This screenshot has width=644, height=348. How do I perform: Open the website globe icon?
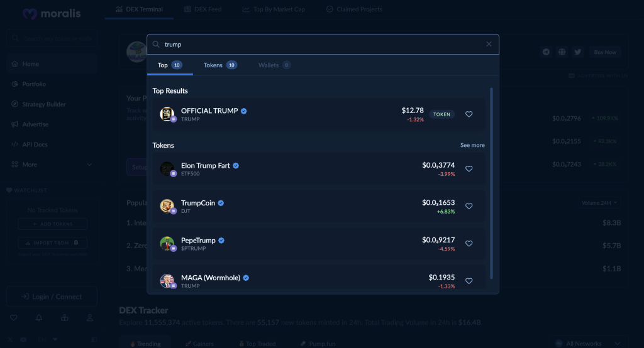tap(562, 52)
